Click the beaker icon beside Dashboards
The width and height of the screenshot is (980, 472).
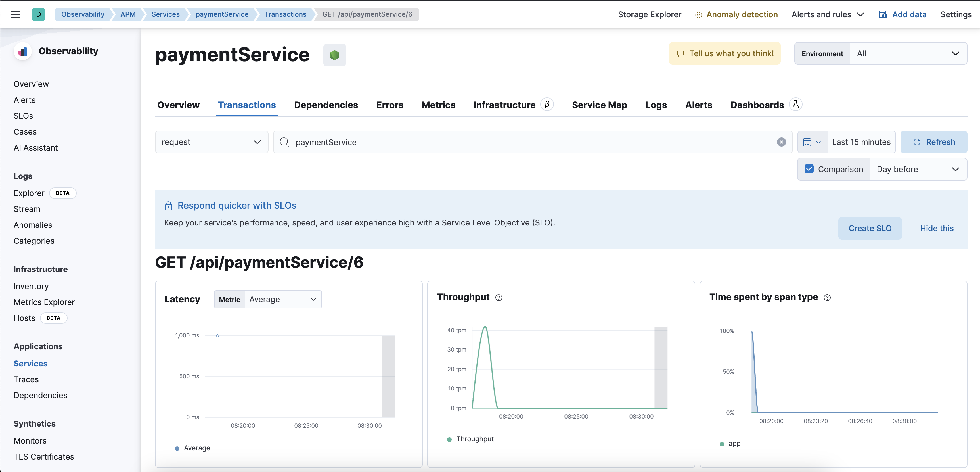click(795, 104)
